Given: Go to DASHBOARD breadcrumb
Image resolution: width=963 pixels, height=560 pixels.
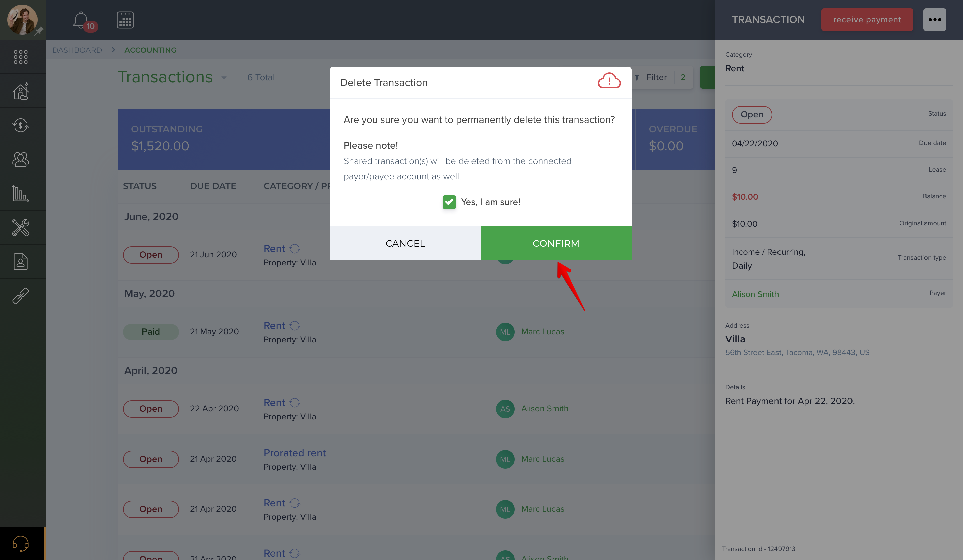Looking at the screenshot, I should 77,50.
